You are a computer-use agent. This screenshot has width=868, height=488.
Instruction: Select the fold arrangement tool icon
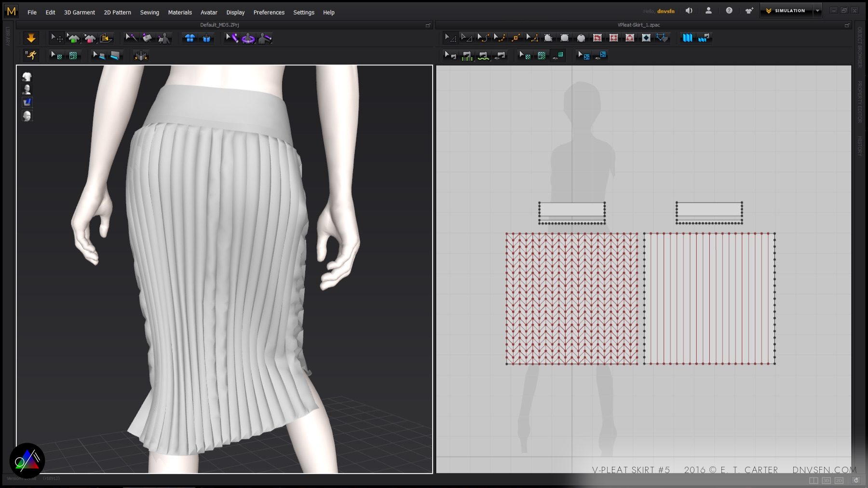click(106, 38)
